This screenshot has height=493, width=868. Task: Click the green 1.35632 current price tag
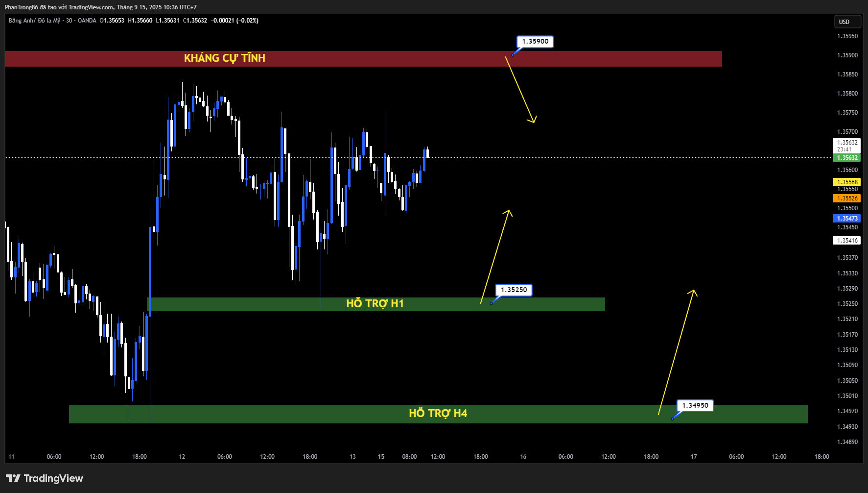(x=847, y=158)
